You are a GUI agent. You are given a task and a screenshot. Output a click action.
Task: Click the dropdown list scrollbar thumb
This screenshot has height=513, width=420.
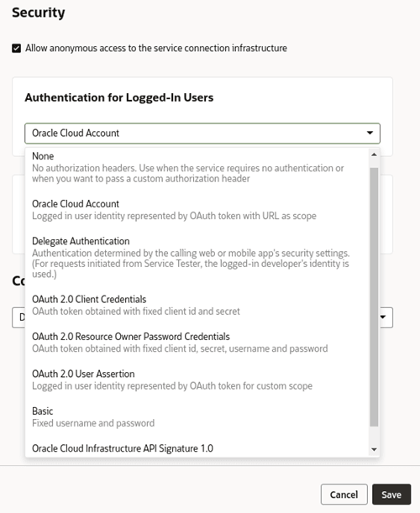click(x=374, y=297)
